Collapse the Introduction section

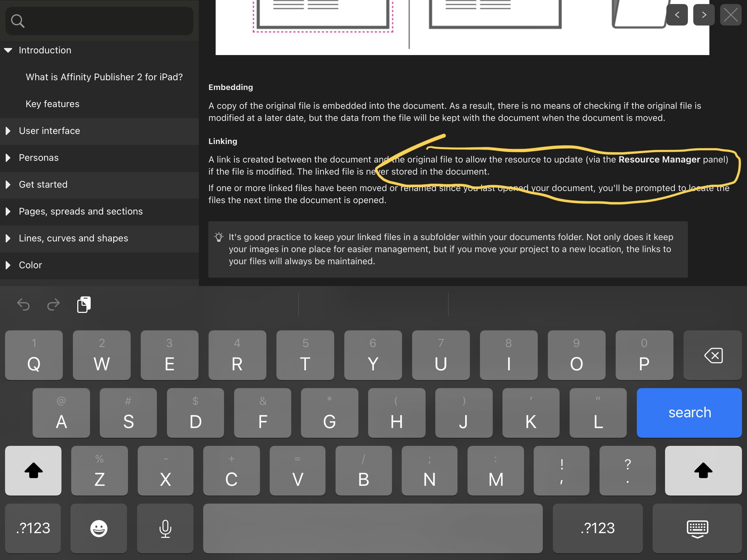(8, 50)
